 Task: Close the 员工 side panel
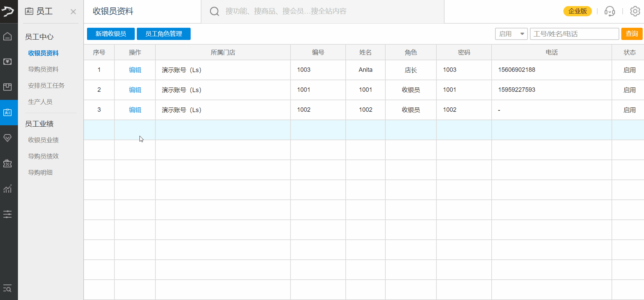[x=73, y=12]
